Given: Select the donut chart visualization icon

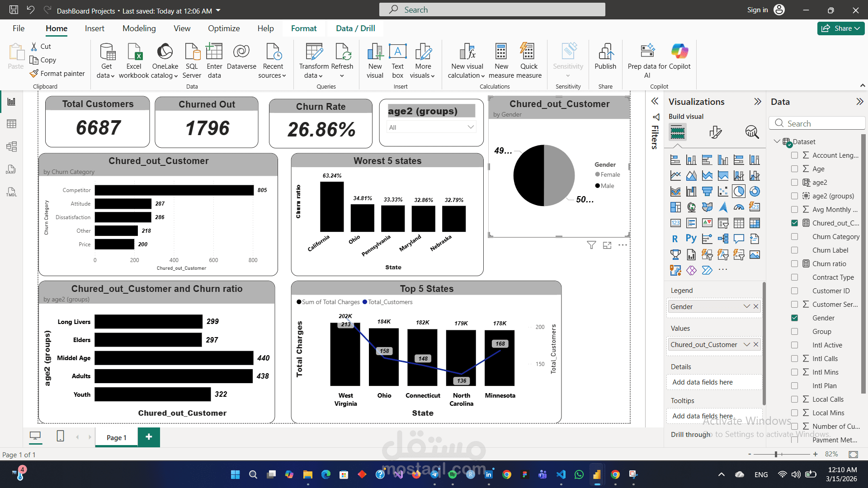Looking at the screenshot, I should 754,192.
